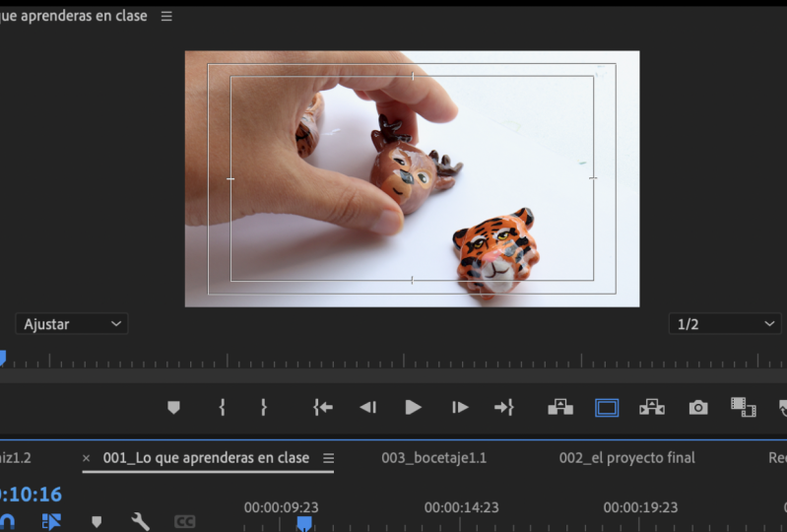Add marker in timeline panel

click(x=97, y=522)
